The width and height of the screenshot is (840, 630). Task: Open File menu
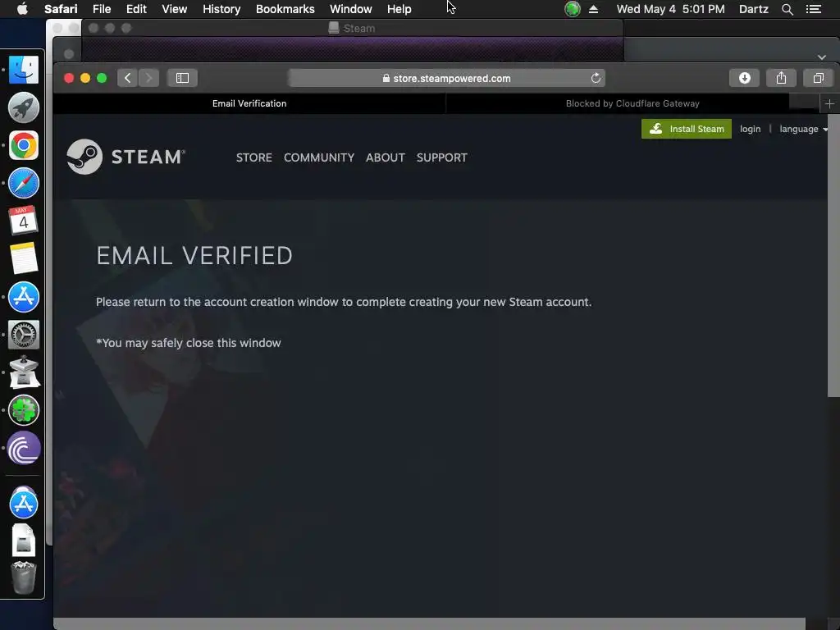pyautogui.click(x=101, y=9)
